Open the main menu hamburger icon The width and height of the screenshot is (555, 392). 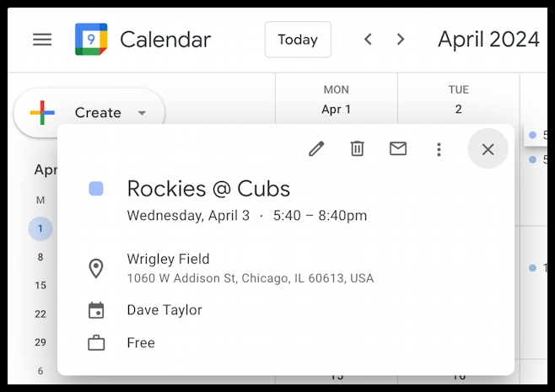pyautogui.click(x=42, y=40)
